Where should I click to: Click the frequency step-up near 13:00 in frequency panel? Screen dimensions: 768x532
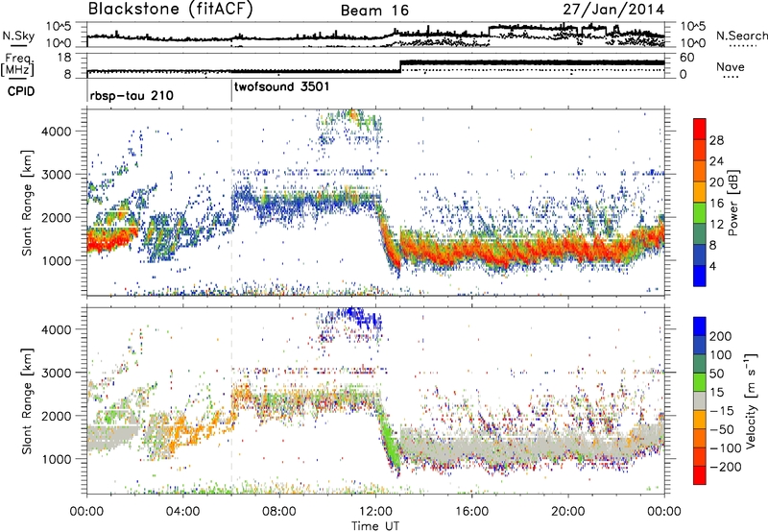tap(400, 66)
